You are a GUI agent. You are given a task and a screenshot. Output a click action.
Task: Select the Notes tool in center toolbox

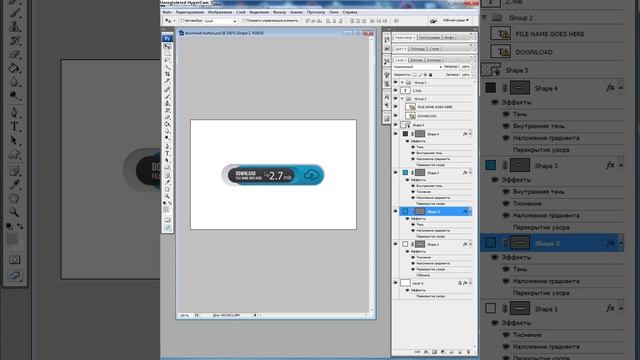[167, 175]
